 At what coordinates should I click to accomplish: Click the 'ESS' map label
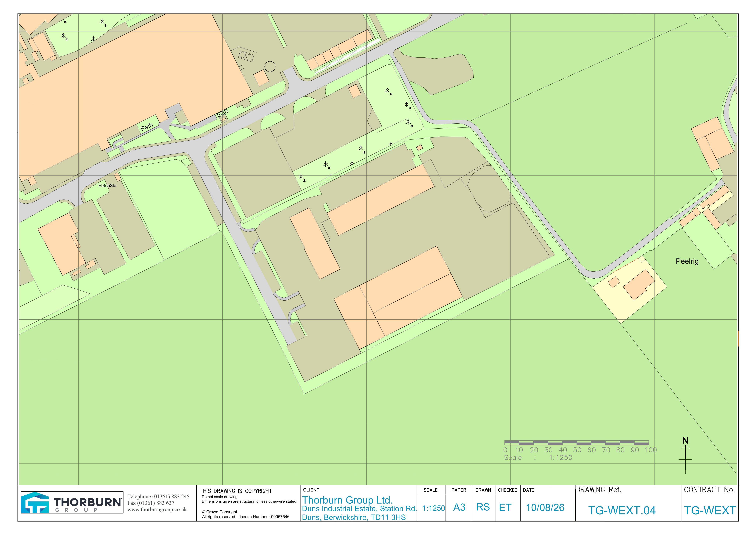tap(223, 113)
